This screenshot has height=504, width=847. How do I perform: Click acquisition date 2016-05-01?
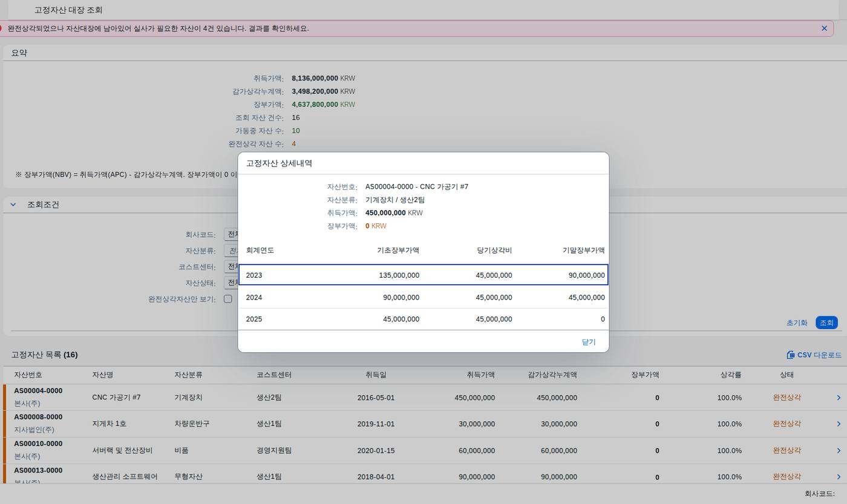[376, 398]
